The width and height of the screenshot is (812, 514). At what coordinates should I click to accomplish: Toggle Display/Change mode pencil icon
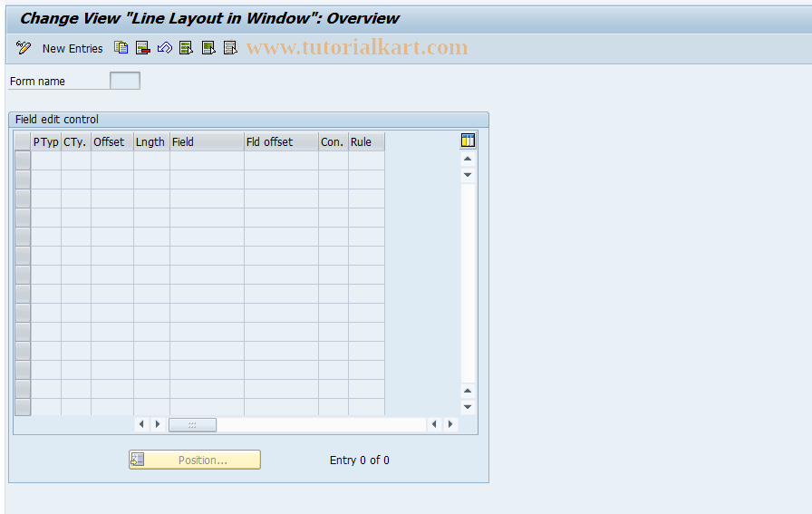point(24,48)
